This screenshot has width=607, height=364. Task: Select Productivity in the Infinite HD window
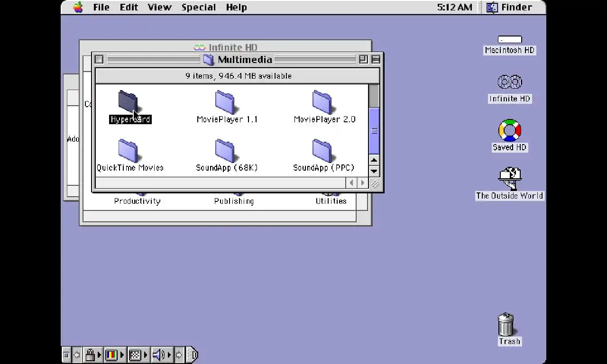pyautogui.click(x=138, y=201)
